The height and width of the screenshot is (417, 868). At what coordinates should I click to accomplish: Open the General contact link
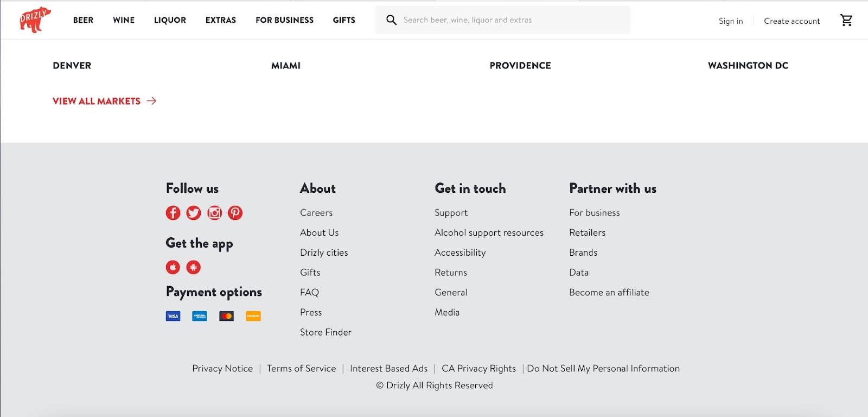[x=451, y=292]
